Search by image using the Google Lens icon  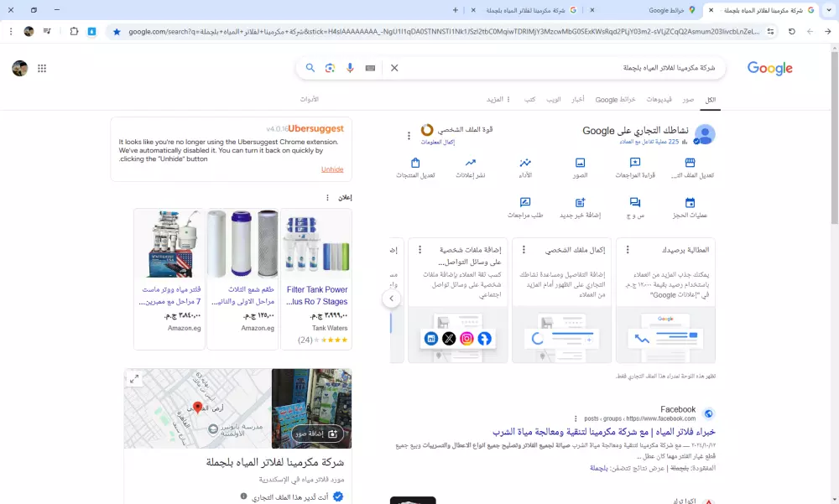(330, 68)
